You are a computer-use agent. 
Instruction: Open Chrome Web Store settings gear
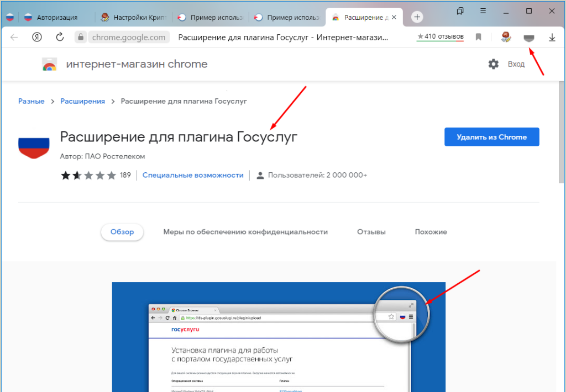493,64
